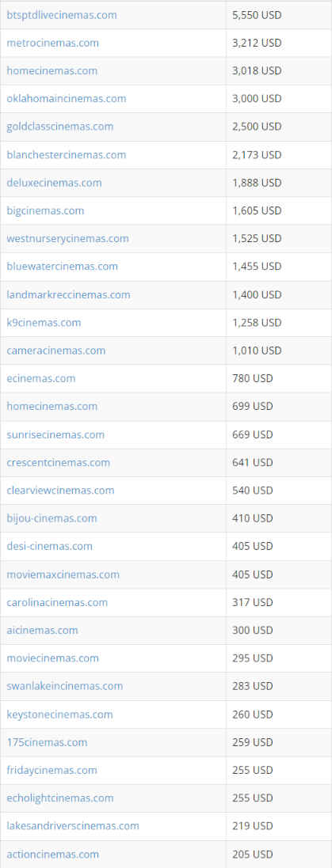Visit bijou-cinemas.com link
Image resolution: width=332 pixels, height=868 pixels.
(x=52, y=518)
